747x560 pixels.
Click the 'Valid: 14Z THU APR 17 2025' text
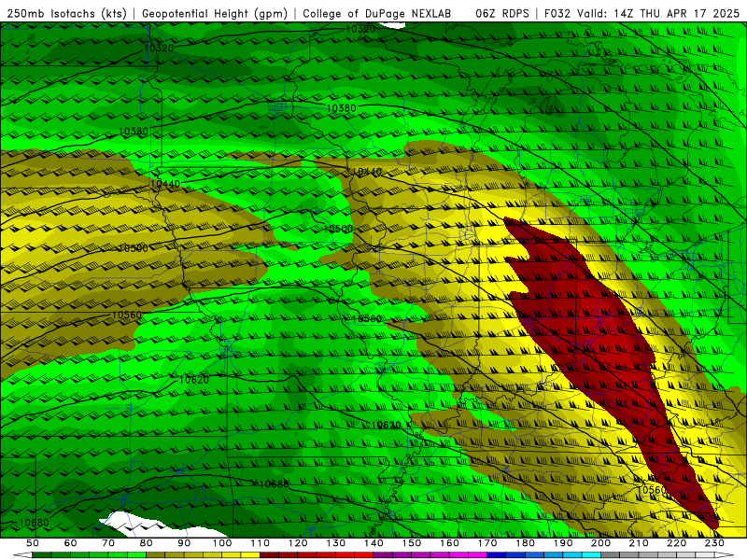658,13
